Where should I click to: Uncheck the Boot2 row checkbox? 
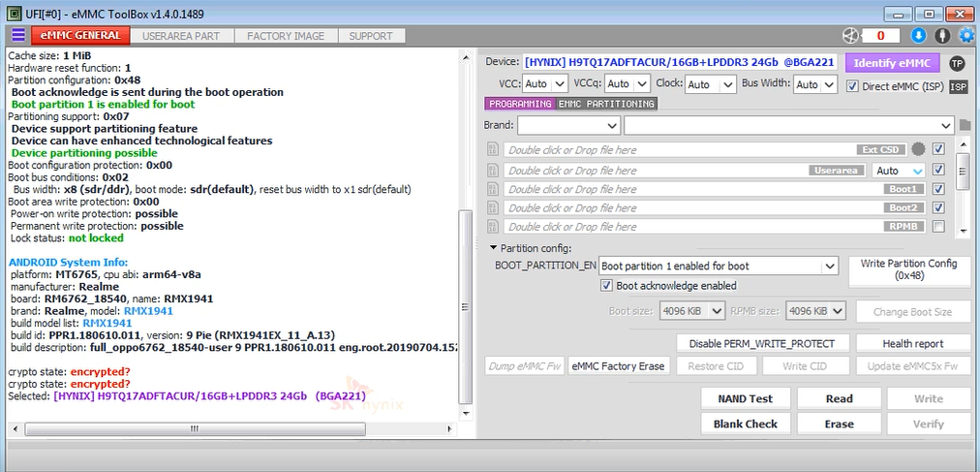938,207
